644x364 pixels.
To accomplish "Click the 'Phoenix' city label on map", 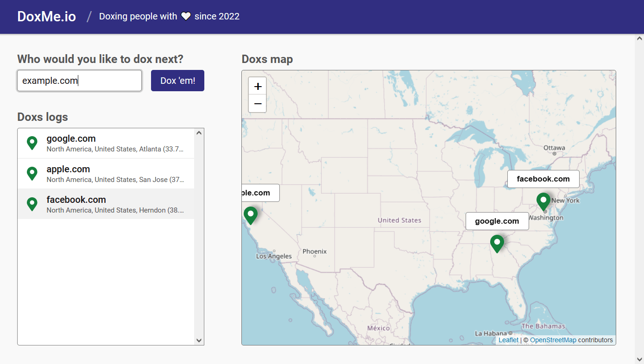I will (315, 251).
